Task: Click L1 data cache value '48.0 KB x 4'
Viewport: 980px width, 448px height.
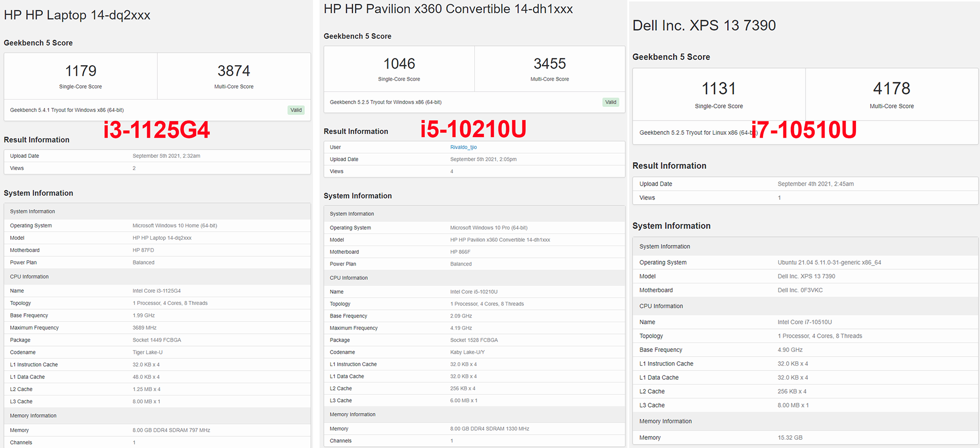Action: pos(146,377)
